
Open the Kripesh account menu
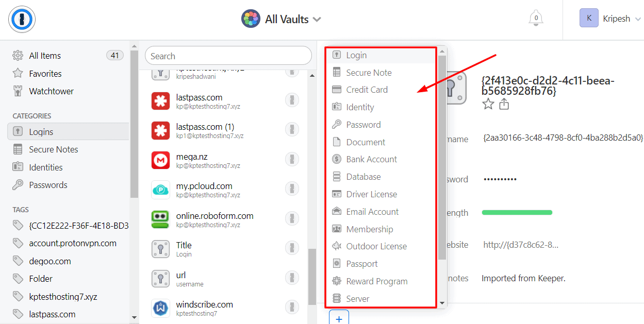tap(610, 19)
